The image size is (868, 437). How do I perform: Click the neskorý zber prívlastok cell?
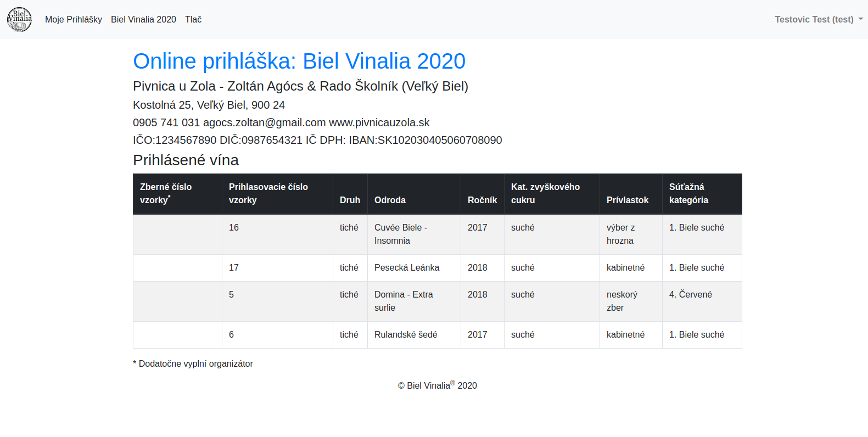click(622, 301)
